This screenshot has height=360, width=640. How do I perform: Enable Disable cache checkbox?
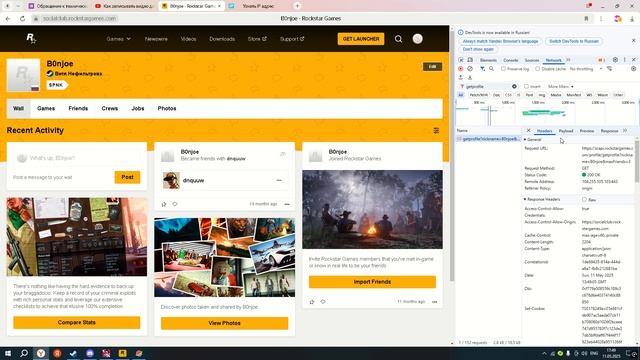click(538, 69)
